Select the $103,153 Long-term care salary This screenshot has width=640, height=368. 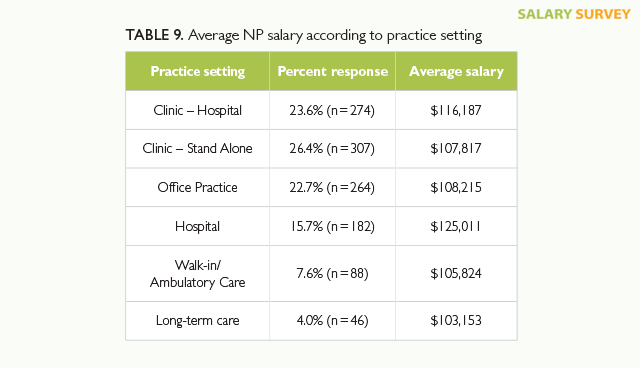tap(456, 321)
